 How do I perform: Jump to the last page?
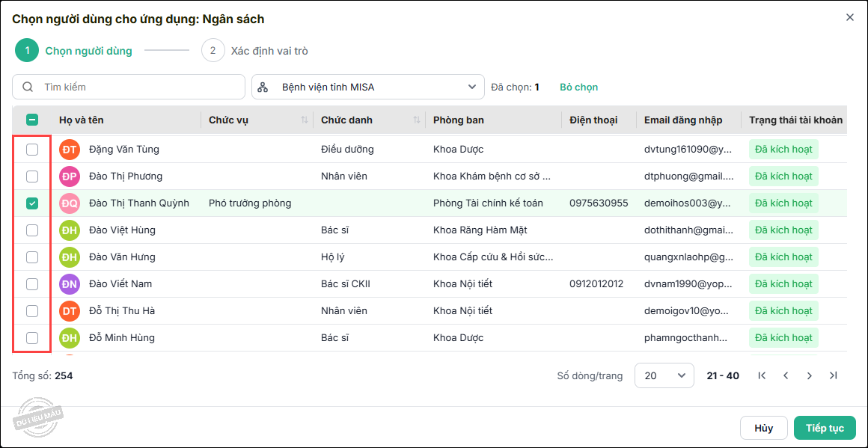click(834, 375)
